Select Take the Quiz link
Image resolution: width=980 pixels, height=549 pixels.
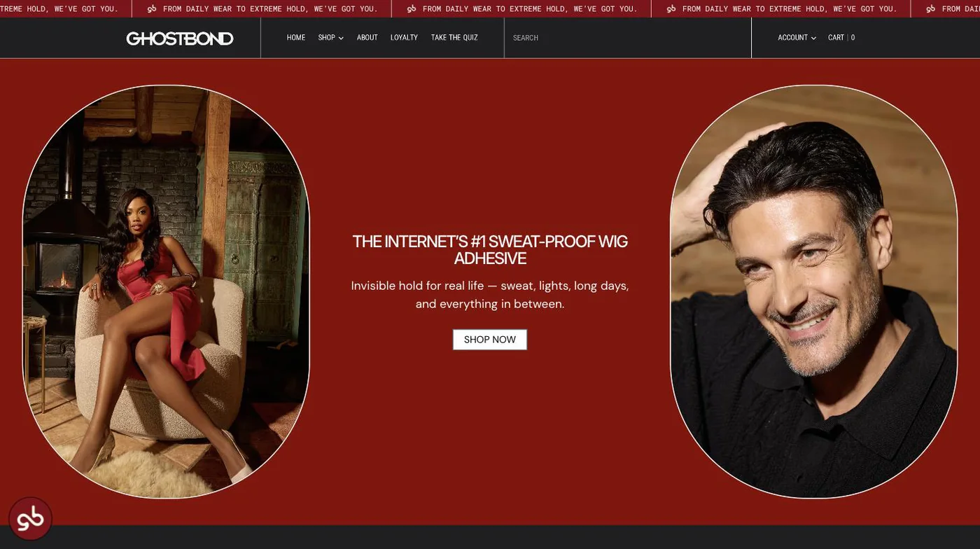coord(454,38)
